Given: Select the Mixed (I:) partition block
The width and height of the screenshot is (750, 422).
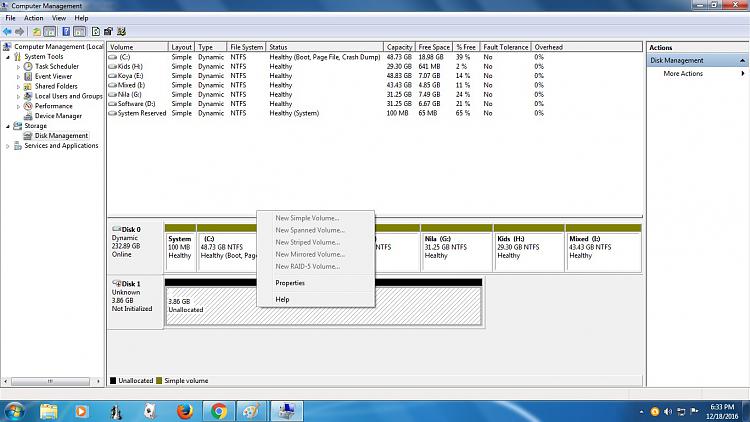Looking at the screenshot, I should point(603,248).
